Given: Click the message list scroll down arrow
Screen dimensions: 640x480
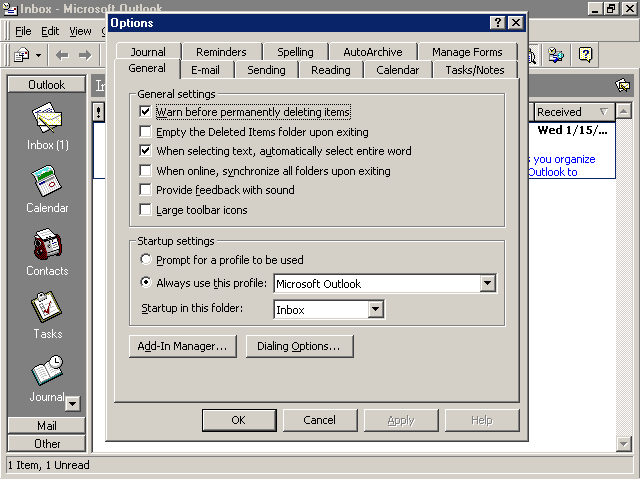Looking at the screenshot, I should [624, 444].
